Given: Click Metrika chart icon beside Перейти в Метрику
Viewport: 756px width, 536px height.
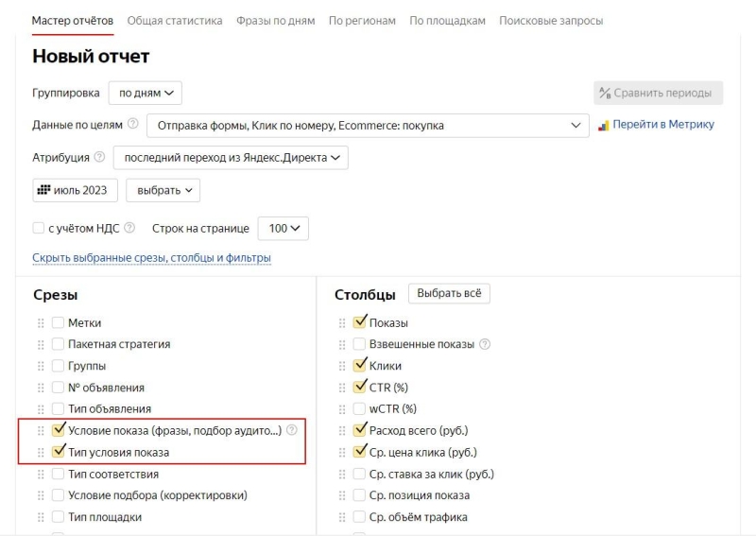Looking at the screenshot, I should tap(603, 126).
